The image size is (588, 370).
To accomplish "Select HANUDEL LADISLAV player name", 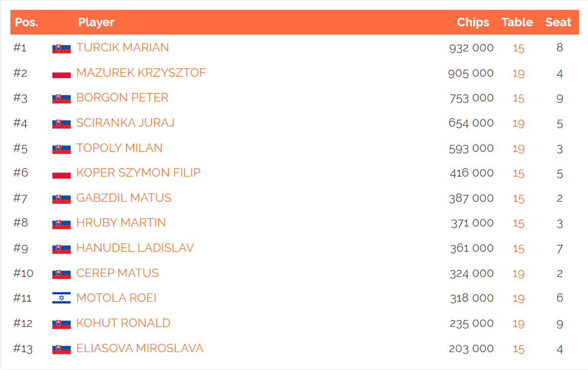I will pos(135,248).
